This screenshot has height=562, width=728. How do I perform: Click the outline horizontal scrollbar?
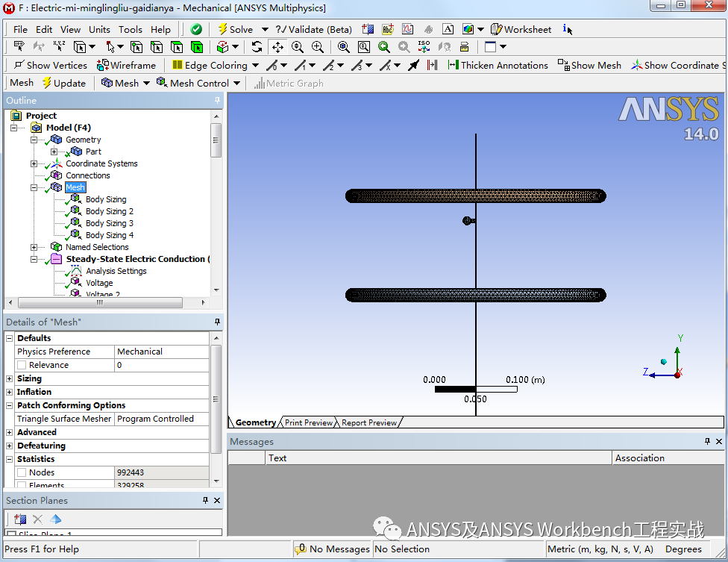click(x=100, y=302)
